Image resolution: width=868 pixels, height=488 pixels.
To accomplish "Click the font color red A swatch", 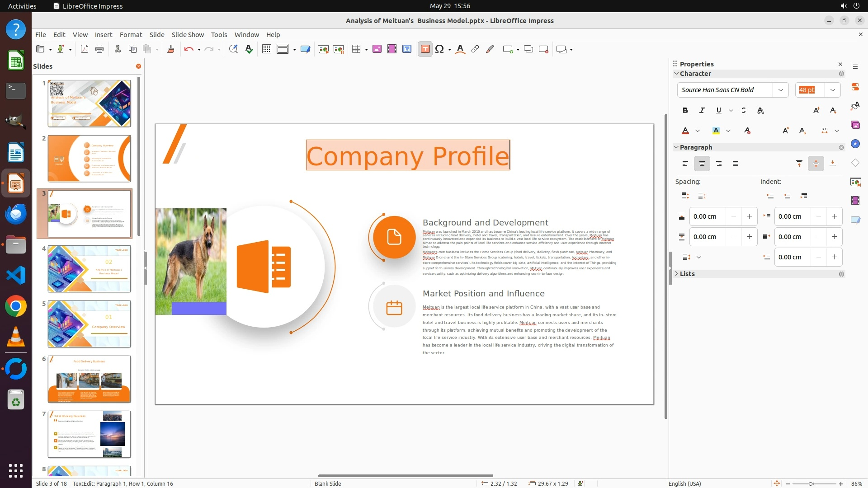I will (685, 131).
